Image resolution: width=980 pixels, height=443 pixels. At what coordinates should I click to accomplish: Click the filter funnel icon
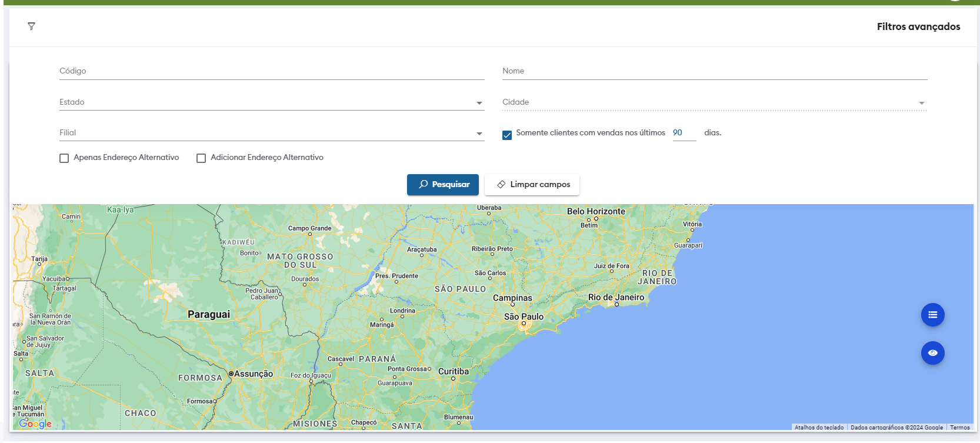[31, 26]
